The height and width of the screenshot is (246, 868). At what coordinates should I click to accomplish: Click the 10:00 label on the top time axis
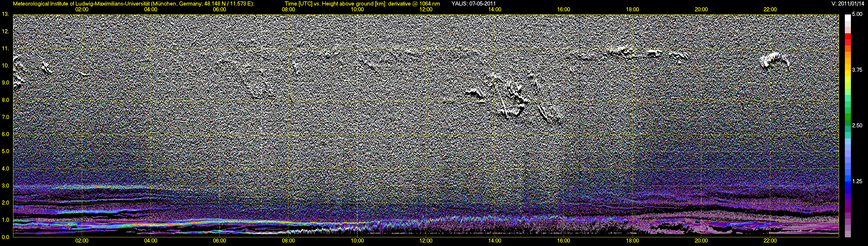click(357, 10)
